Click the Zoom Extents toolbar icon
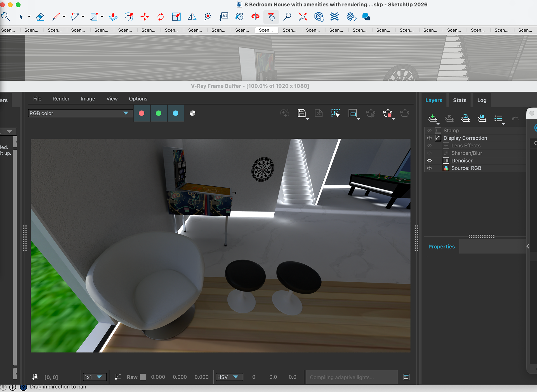This screenshot has width=537, height=392. (303, 17)
